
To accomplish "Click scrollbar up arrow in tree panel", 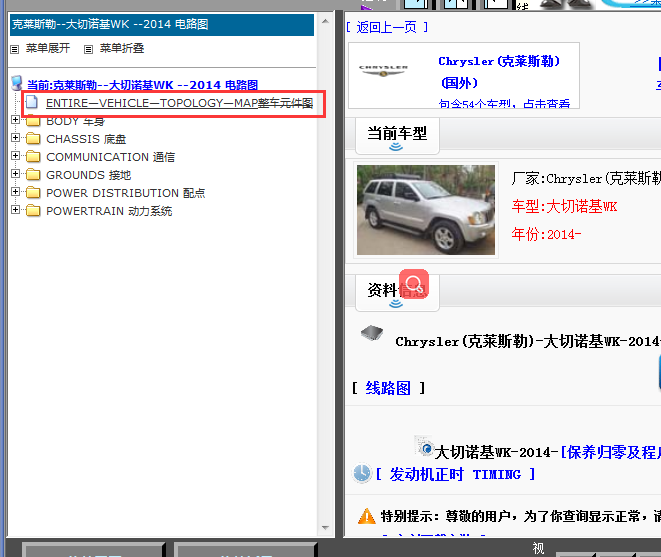I will point(325,21).
